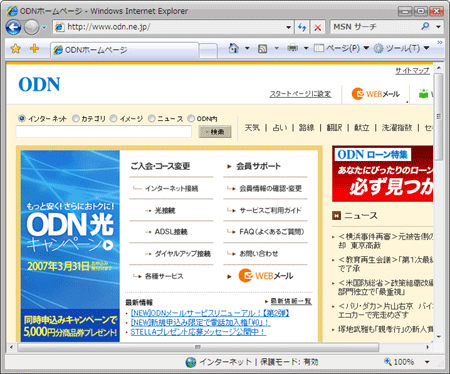Select the イメージ radio button
450x374 pixels.
(x=114, y=118)
